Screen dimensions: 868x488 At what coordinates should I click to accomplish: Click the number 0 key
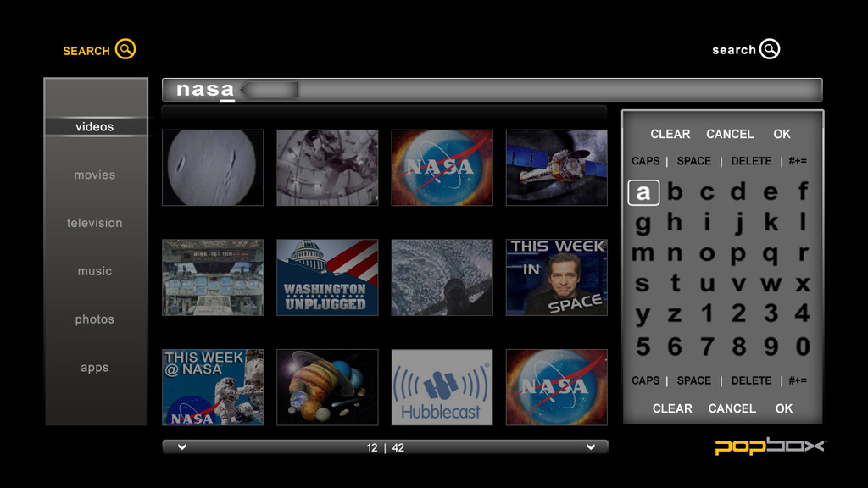click(803, 347)
